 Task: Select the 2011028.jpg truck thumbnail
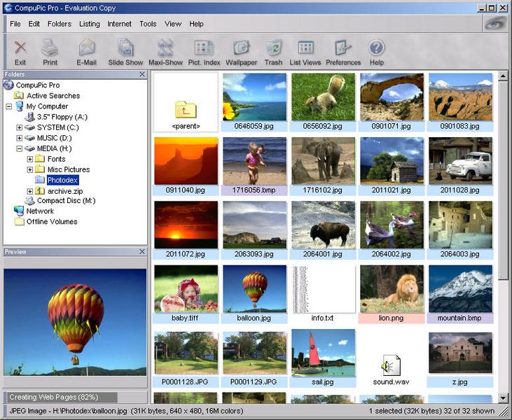(460, 161)
